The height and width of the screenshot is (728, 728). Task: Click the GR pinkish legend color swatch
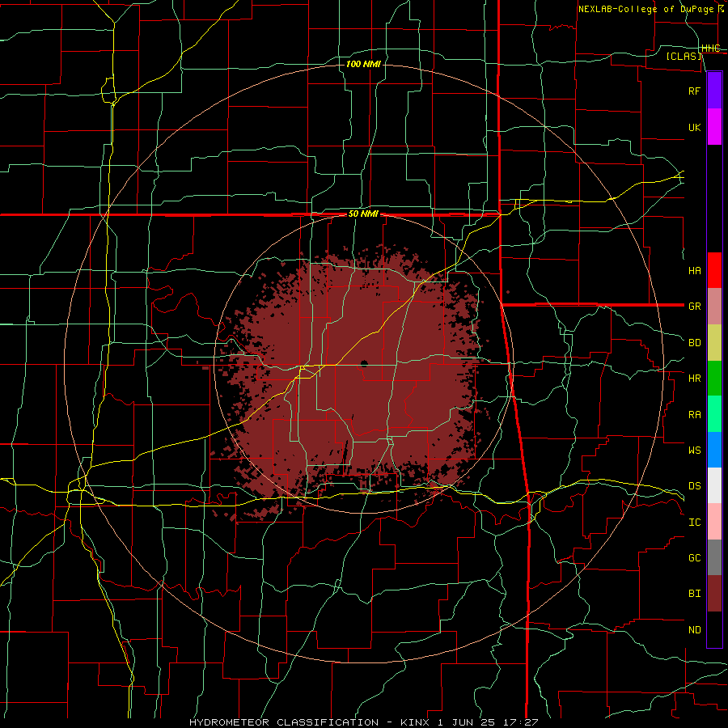714,307
